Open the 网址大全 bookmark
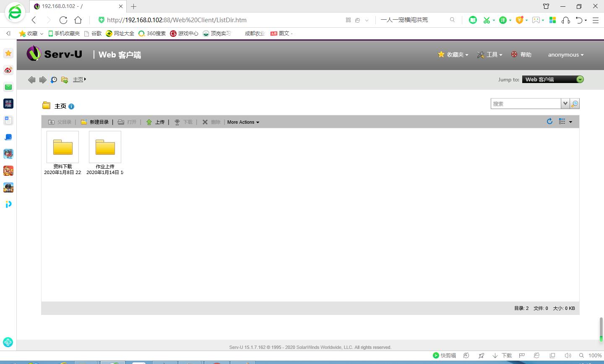Screen dimensions: 604x364 [x=120, y=33]
